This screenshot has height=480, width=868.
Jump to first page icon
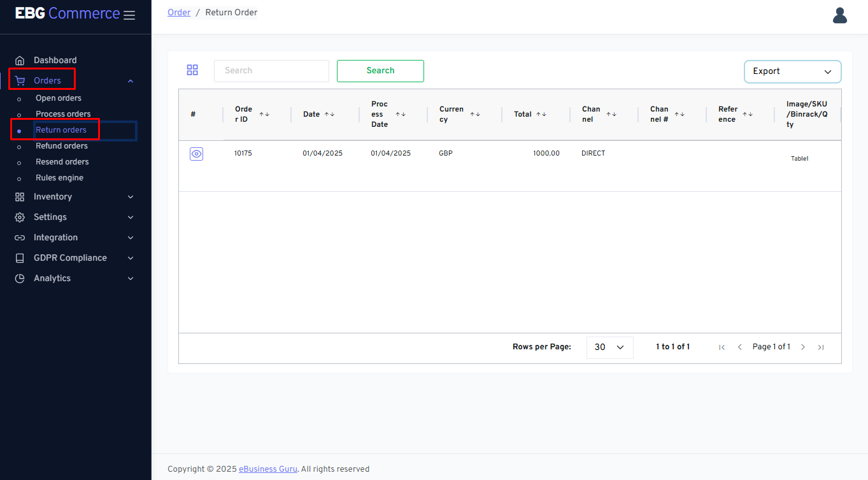(722, 347)
